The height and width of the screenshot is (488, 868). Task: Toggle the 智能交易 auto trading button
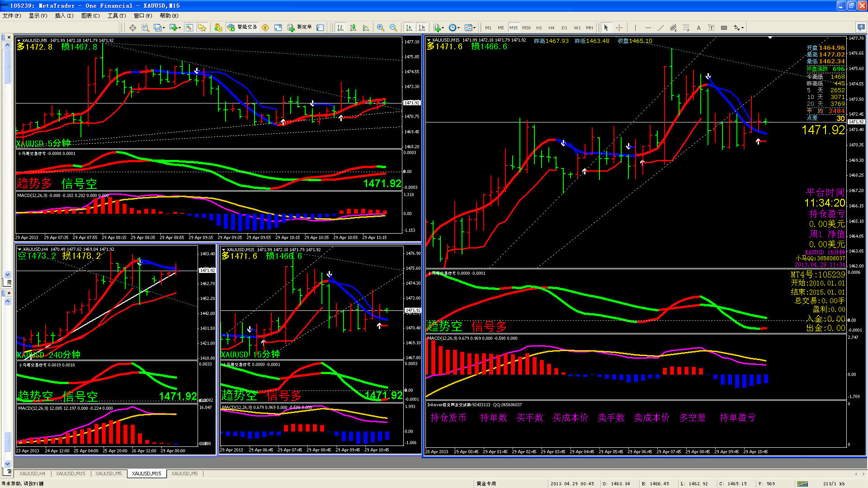[x=243, y=28]
